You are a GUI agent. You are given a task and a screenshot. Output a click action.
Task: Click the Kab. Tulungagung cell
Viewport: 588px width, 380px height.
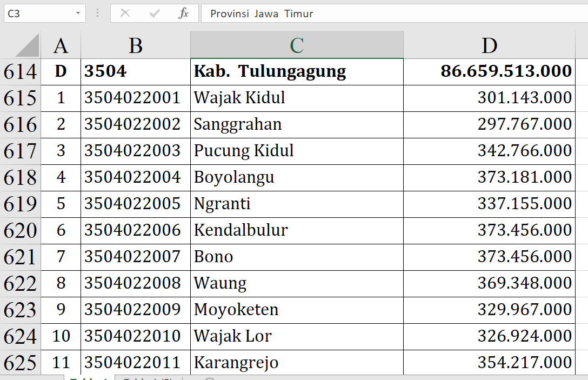[296, 71]
